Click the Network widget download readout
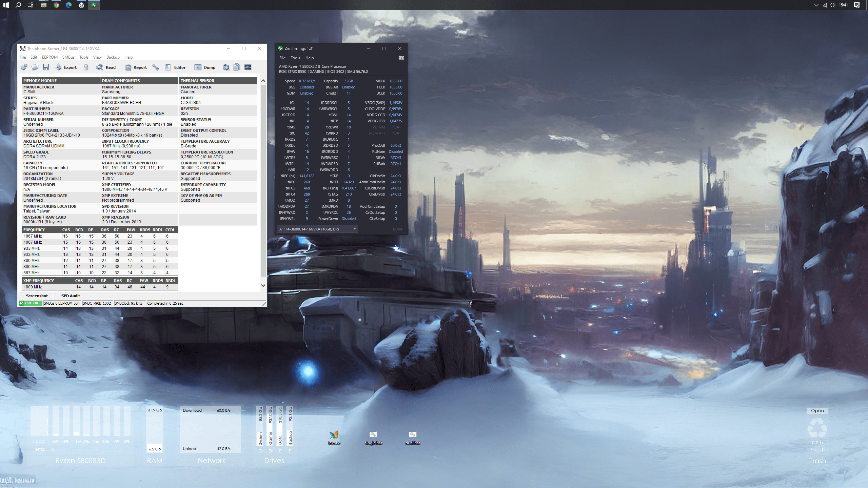This screenshot has width=868, height=488. (207, 410)
